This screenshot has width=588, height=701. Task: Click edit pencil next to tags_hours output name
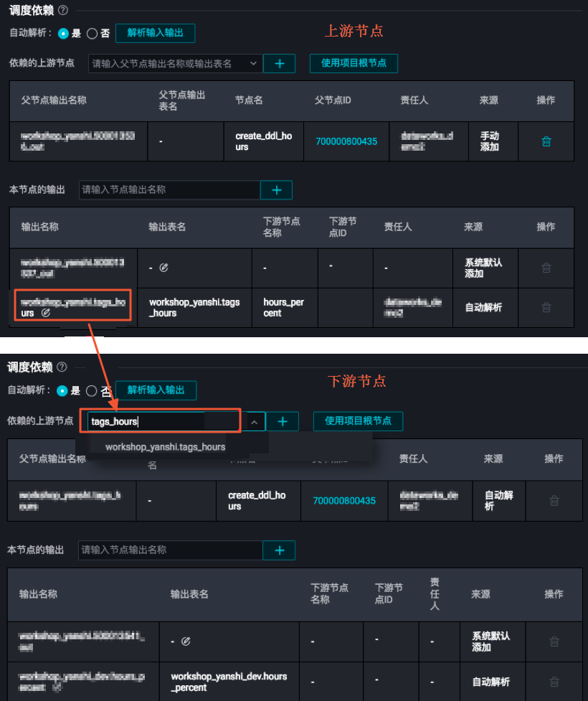point(46,313)
